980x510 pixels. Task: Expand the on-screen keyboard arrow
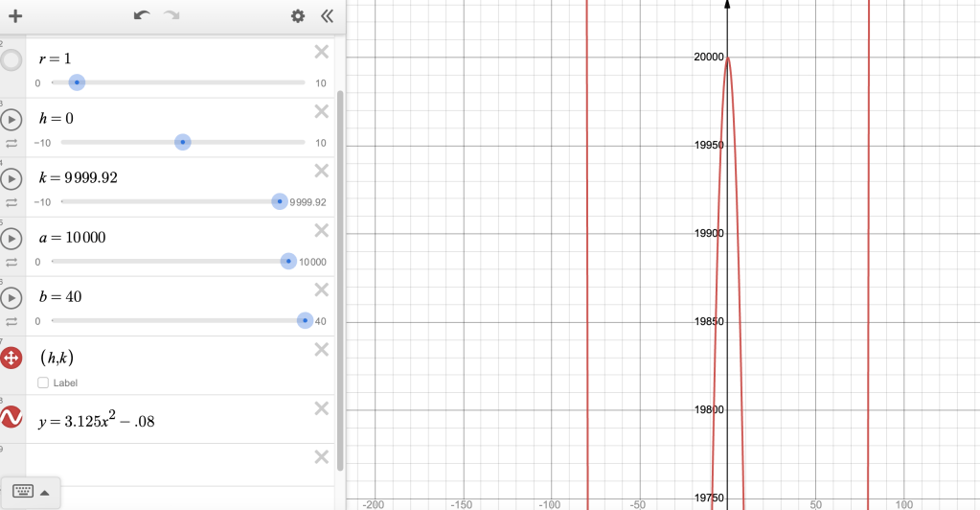click(44, 492)
